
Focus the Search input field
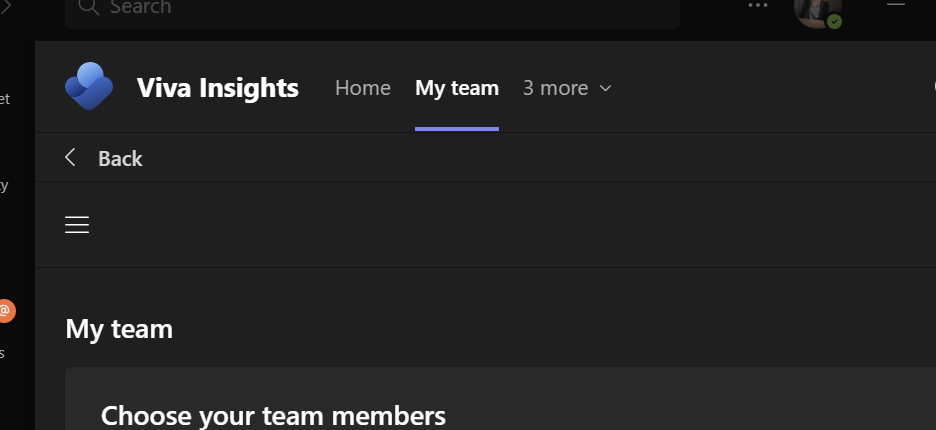380,9
